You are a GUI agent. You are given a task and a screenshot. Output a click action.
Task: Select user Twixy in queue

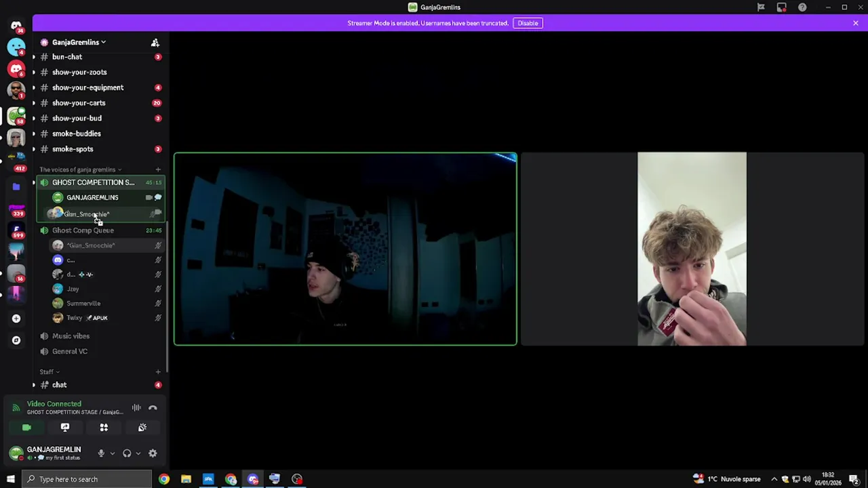click(75, 318)
